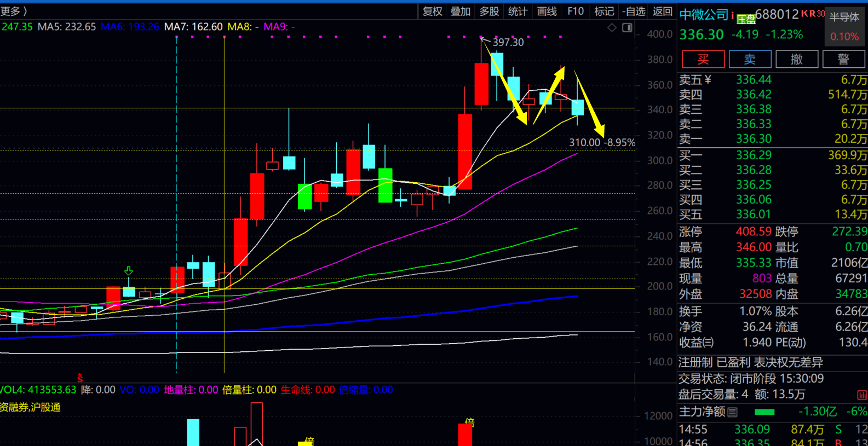Screen dimensions: 868x446
Task: Click the red 'i' info icon beside 中微公司
Action: click(732, 15)
